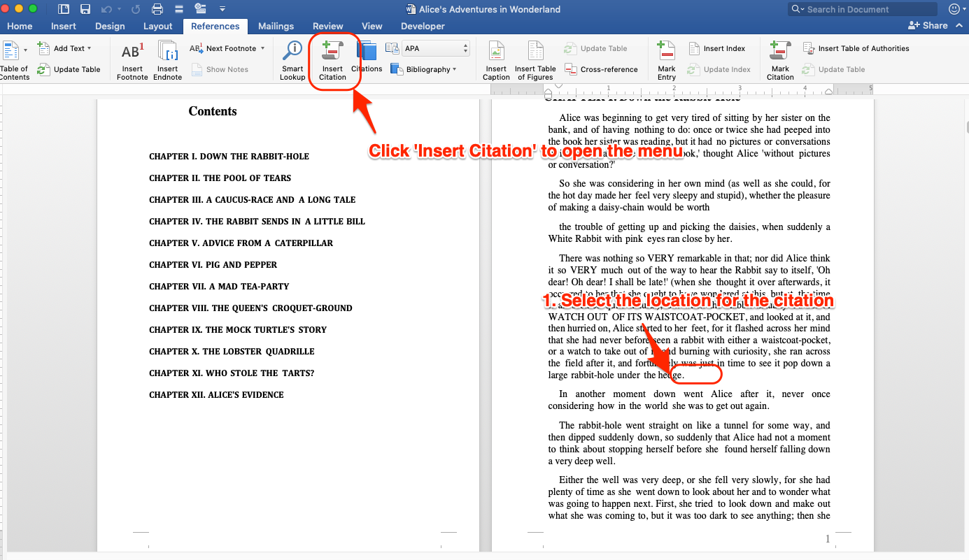This screenshot has width=969, height=560.
Task: Click the Search in Document field
Action: click(862, 9)
